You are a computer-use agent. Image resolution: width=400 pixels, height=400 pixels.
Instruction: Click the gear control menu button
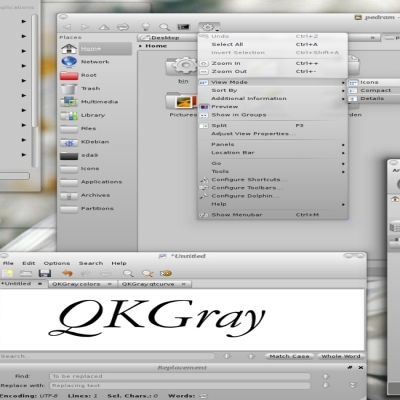[209, 27]
